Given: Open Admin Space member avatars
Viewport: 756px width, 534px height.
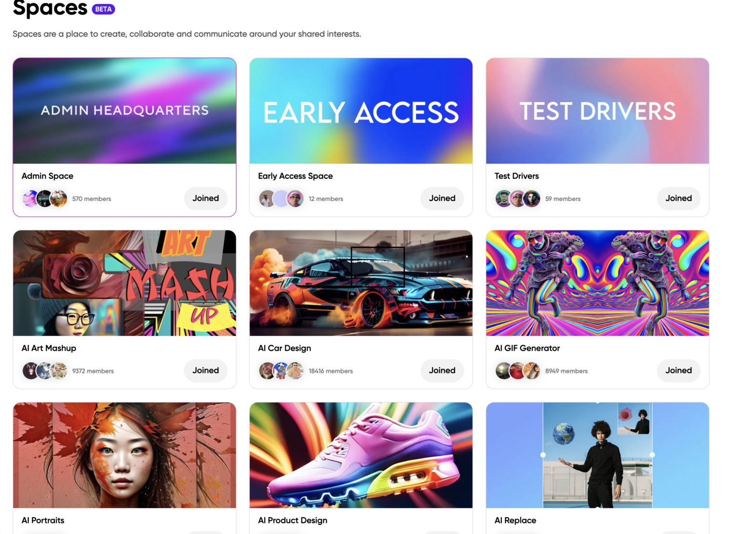Looking at the screenshot, I should point(44,198).
